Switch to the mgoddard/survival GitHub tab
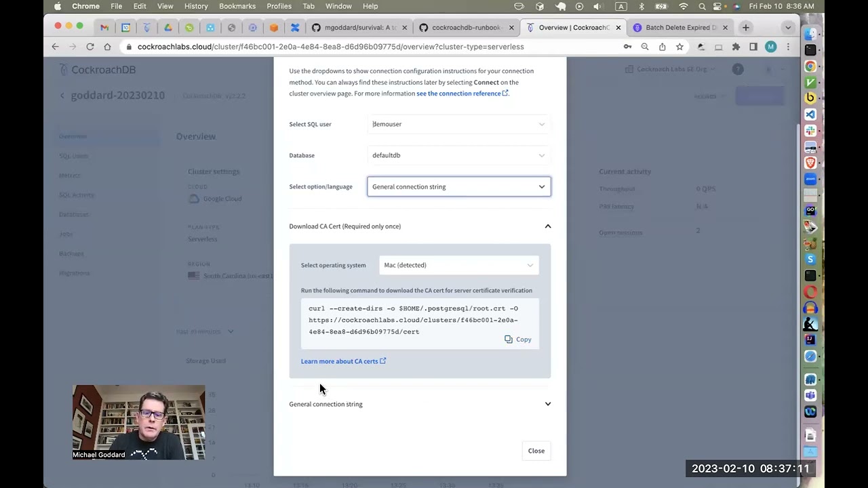 pyautogui.click(x=359, y=28)
